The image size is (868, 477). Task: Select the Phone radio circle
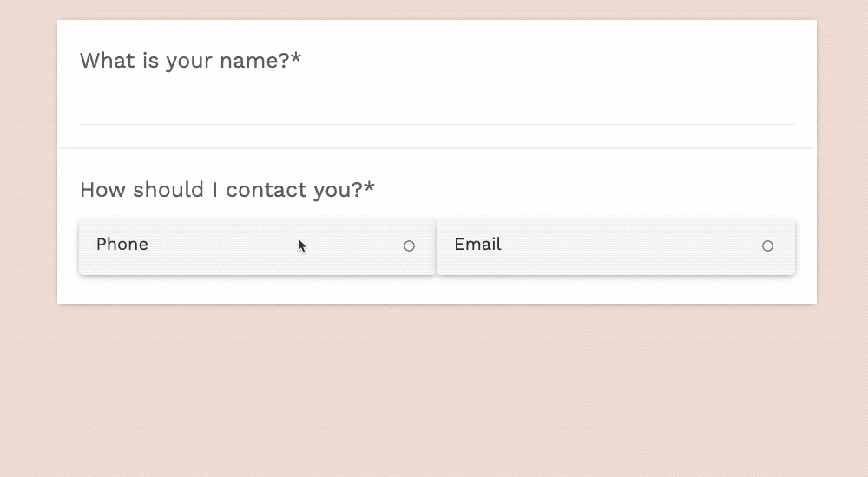point(409,246)
